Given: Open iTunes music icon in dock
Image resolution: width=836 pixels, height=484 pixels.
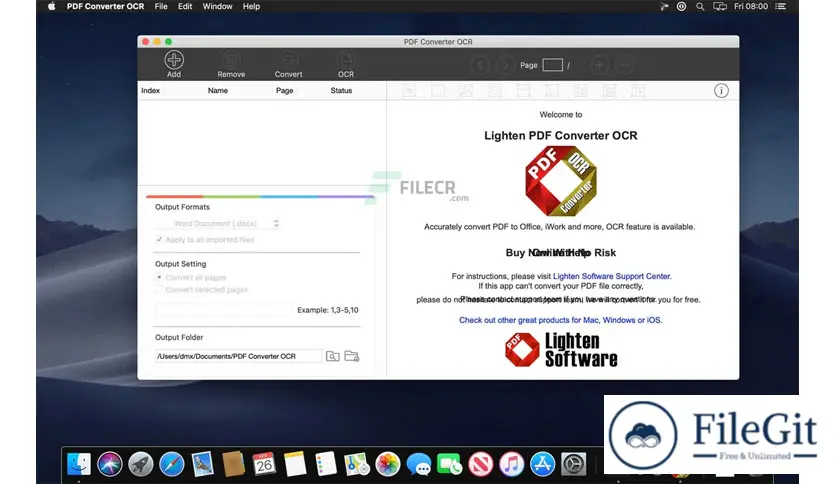Looking at the screenshot, I should pyautogui.click(x=511, y=464).
